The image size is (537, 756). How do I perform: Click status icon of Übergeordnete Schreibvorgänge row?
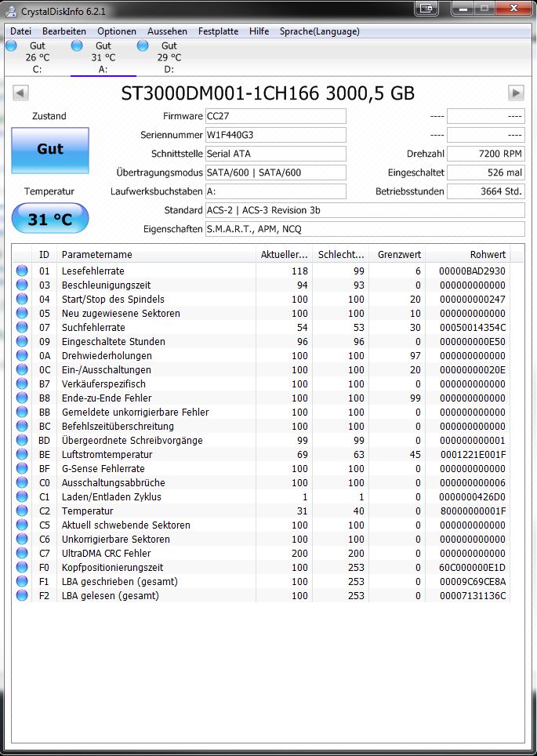click(x=22, y=440)
